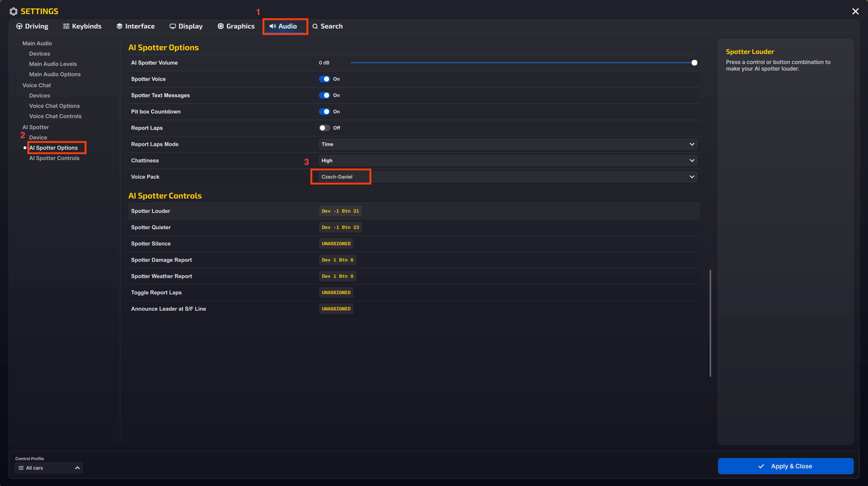Click the Driving steering wheel icon

(x=19, y=26)
